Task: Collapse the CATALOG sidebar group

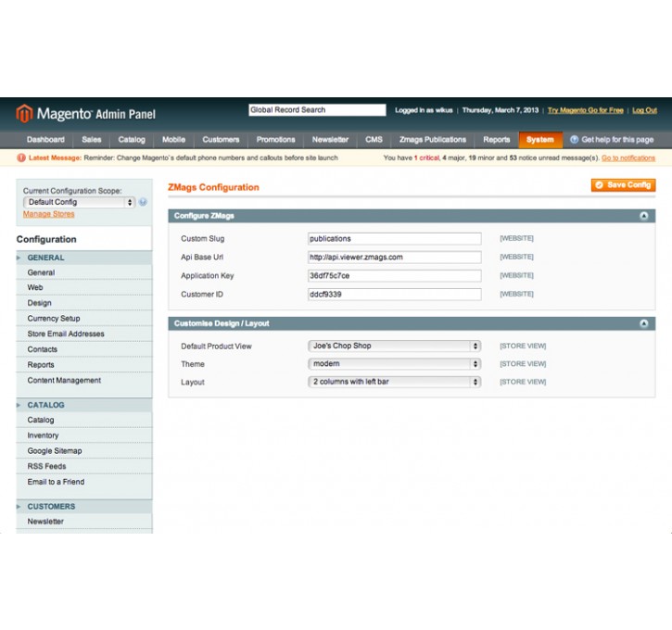Action: [84, 405]
